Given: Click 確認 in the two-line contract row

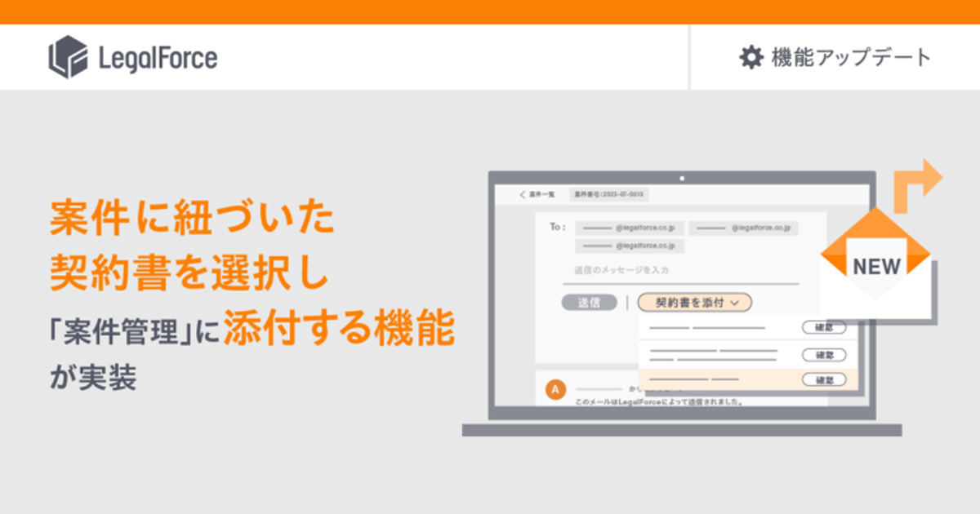Looking at the screenshot, I should 824,355.
